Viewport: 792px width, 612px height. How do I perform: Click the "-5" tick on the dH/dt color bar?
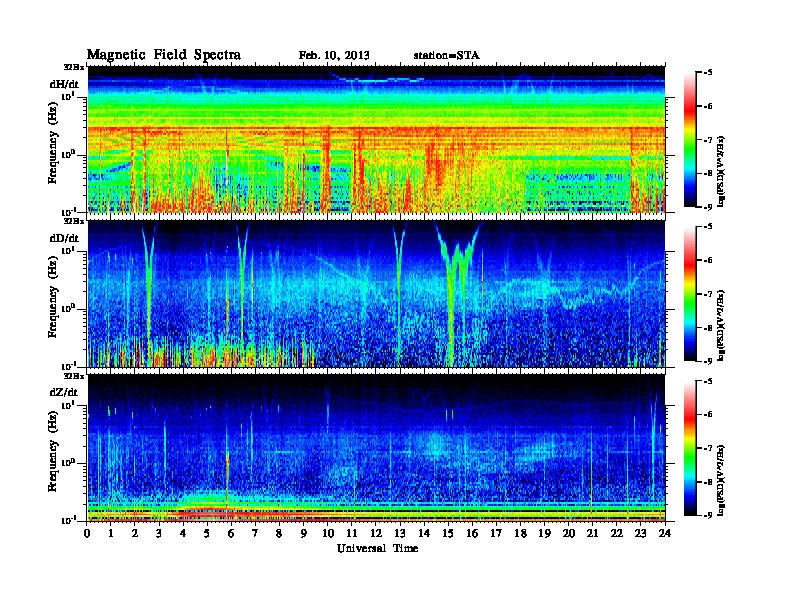708,73
